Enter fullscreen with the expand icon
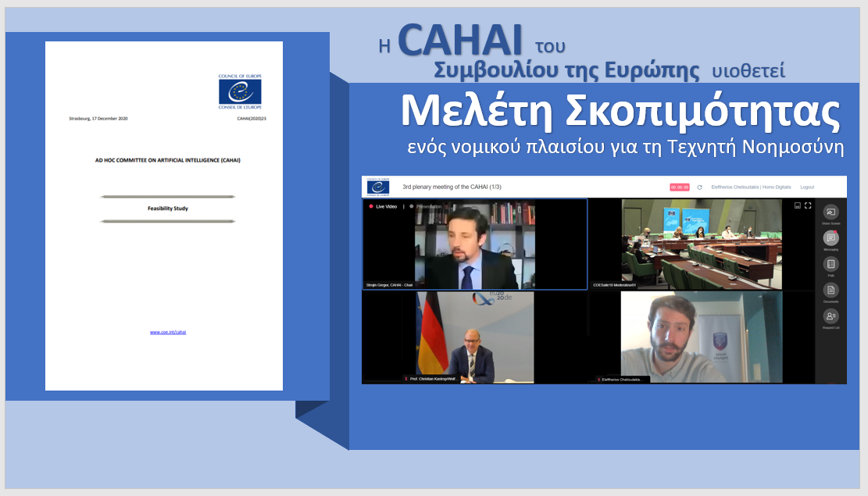 [x=808, y=205]
